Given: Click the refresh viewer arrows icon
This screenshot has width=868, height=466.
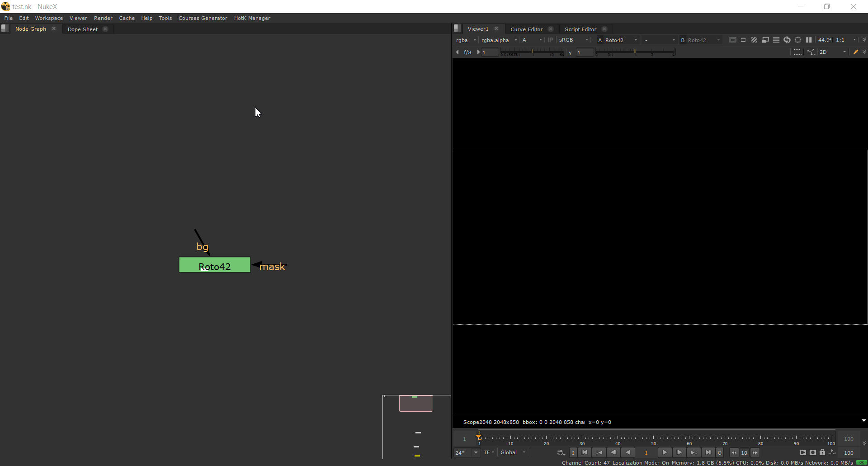Looking at the screenshot, I should pos(787,40).
